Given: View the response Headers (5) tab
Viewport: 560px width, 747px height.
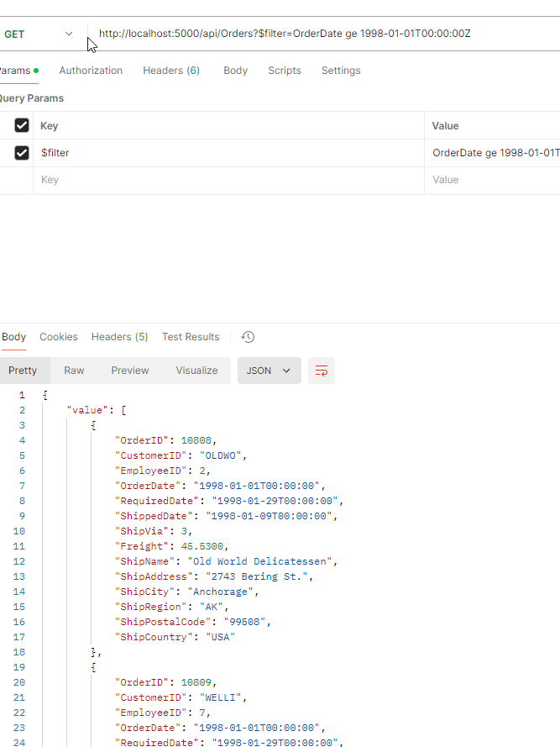Looking at the screenshot, I should click(x=119, y=337).
